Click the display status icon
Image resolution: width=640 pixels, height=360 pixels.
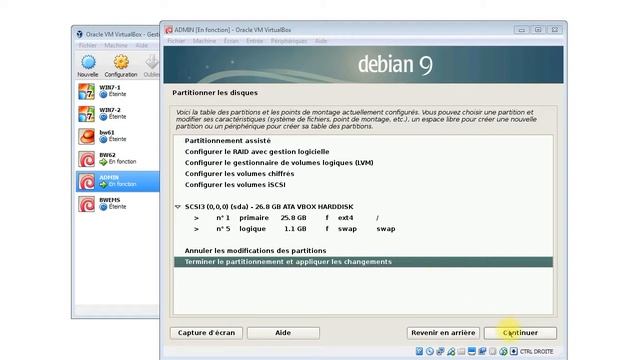pyautogui.click(x=472, y=351)
